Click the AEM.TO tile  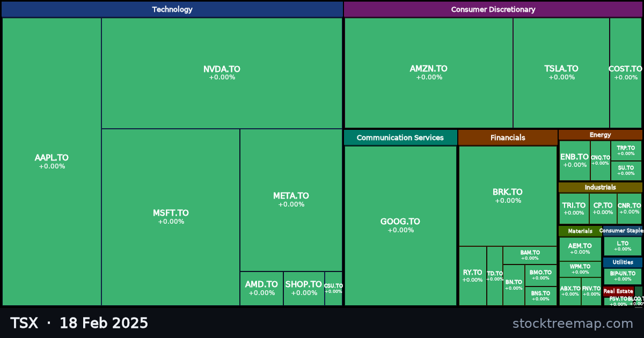(x=580, y=249)
